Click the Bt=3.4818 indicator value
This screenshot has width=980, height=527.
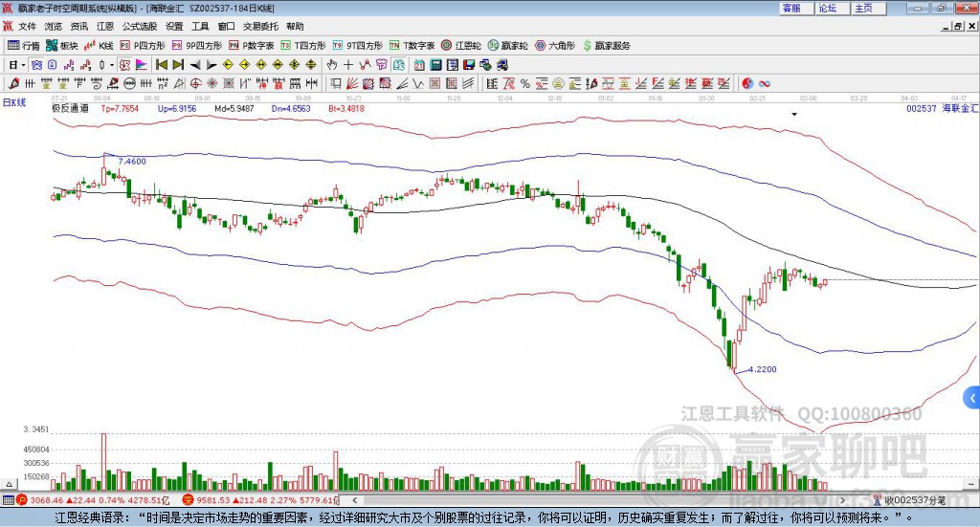click(346, 108)
